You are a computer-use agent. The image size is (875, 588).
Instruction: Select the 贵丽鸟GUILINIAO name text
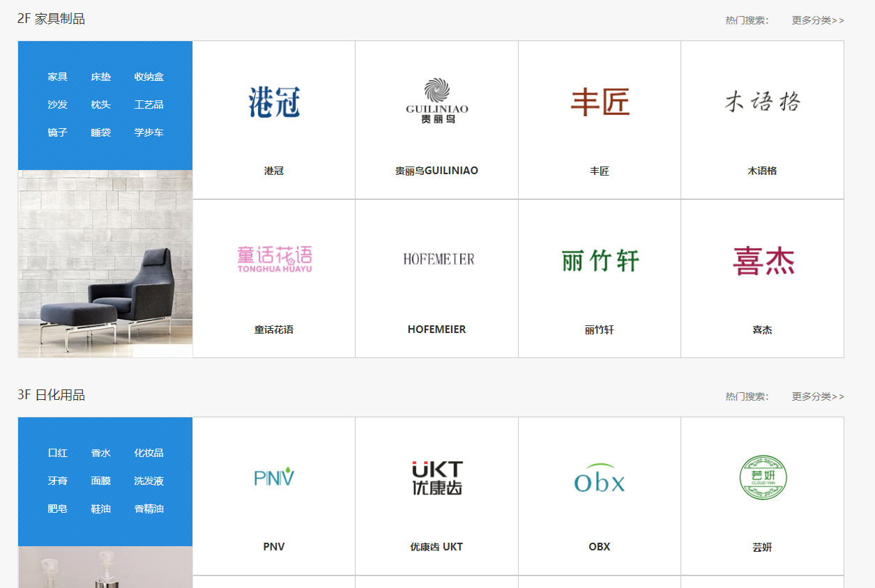click(x=436, y=171)
